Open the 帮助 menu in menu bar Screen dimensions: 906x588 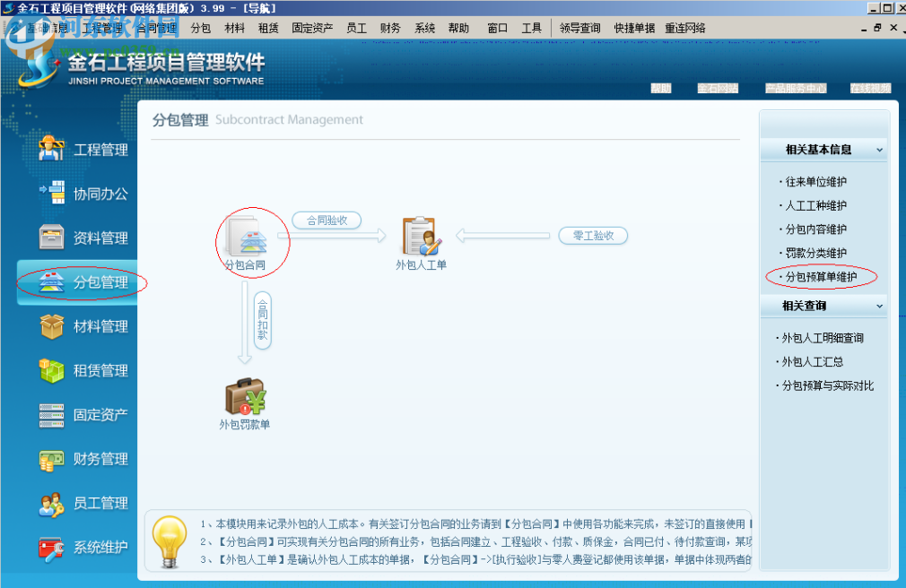tap(458, 28)
